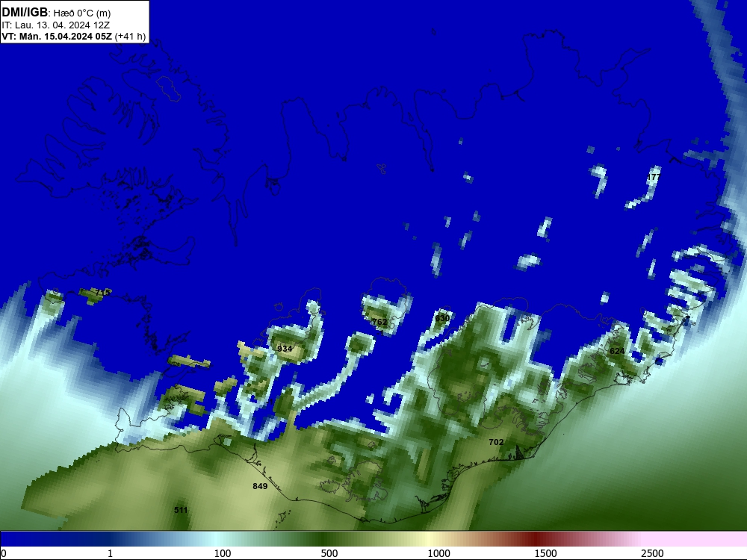Image resolution: width=747 pixels, height=560 pixels.
Task: Click the map value 702
Action: click(x=496, y=442)
